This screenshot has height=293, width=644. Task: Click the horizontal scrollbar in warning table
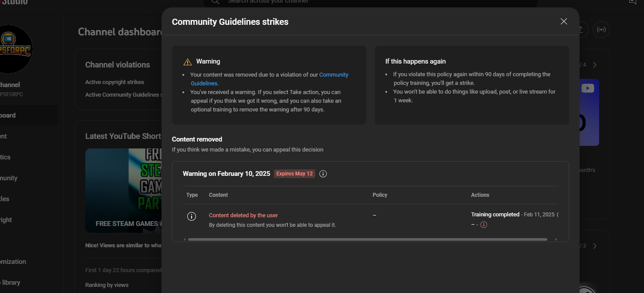[368, 239]
